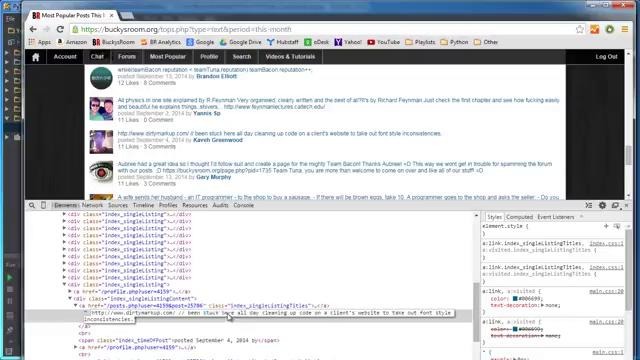Click the #006699 color swatch in a:link rule
This screenshot has height=360, width=640.
[515, 299]
